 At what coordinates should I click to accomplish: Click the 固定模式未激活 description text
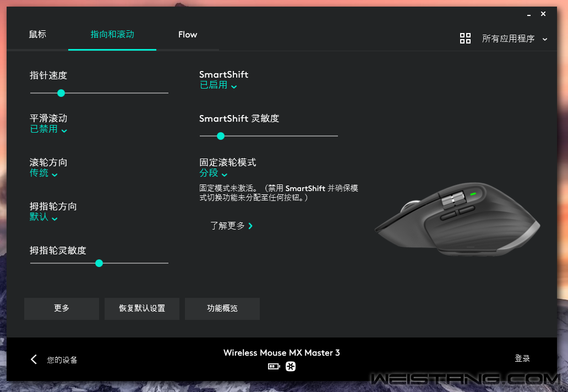click(x=278, y=193)
